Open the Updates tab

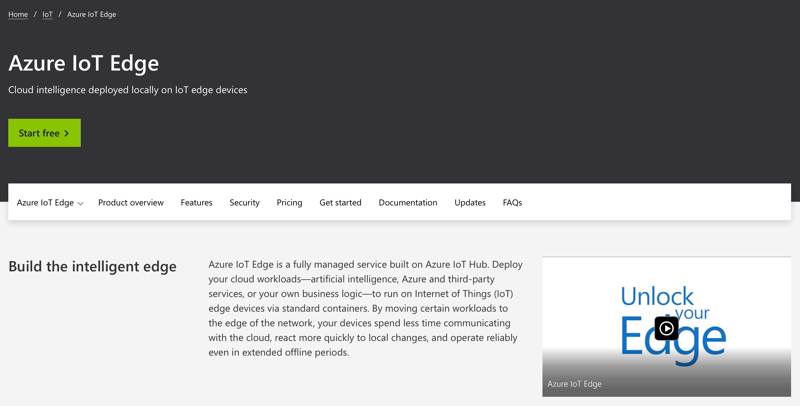pos(470,202)
